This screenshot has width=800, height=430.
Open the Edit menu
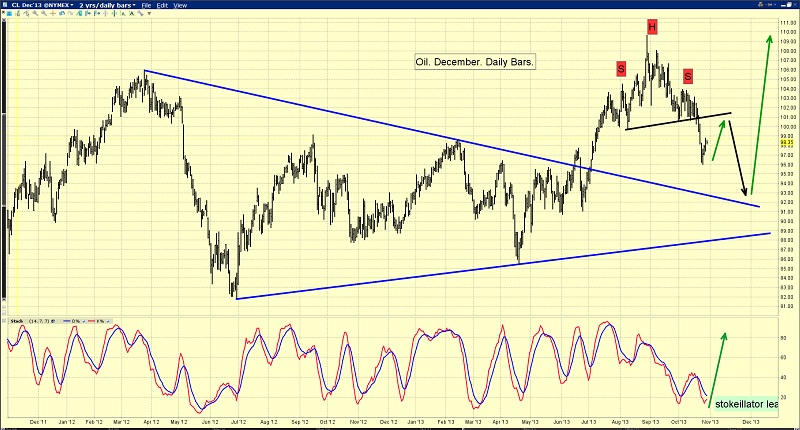point(162,5)
